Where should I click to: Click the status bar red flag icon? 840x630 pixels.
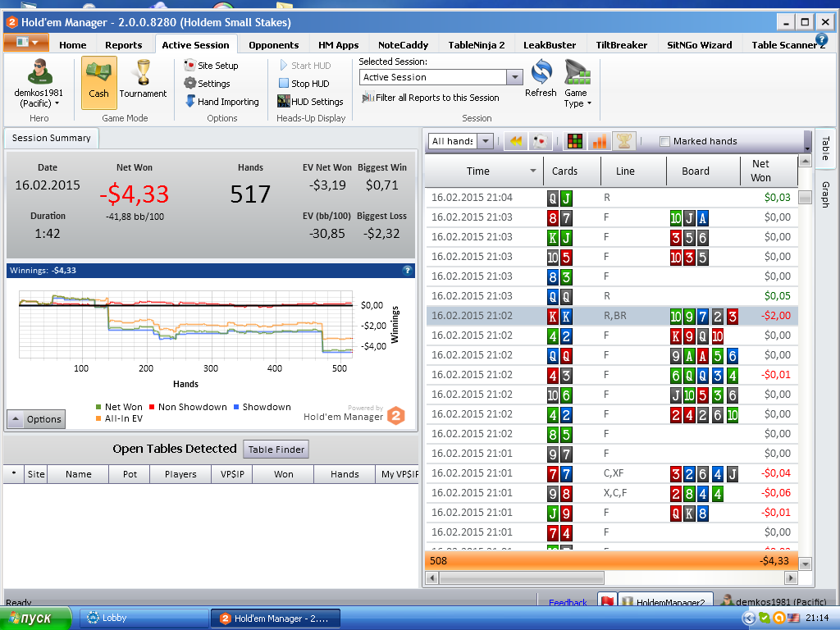point(607,601)
